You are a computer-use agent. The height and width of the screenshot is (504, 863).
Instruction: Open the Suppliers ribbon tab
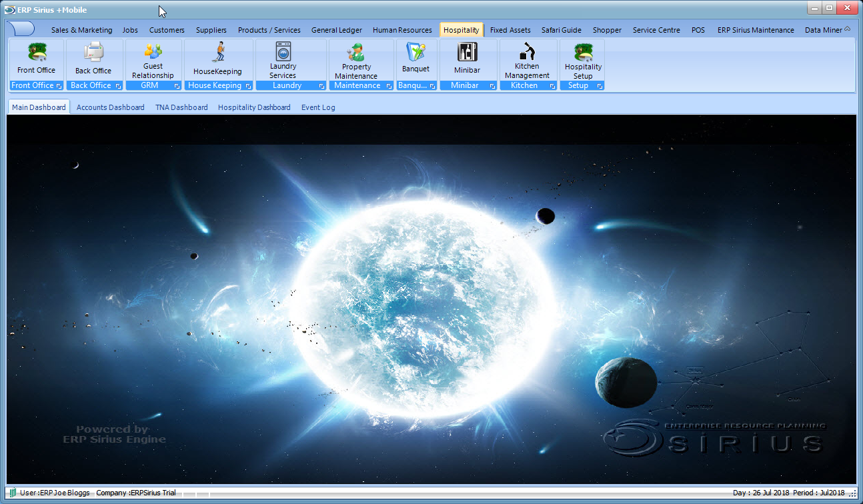tap(211, 30)
